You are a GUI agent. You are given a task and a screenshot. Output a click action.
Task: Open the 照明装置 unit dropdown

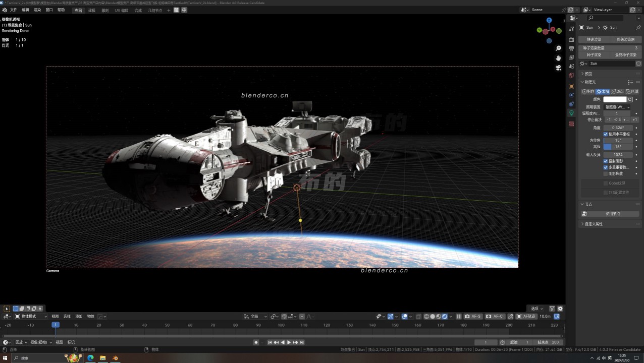617,107
